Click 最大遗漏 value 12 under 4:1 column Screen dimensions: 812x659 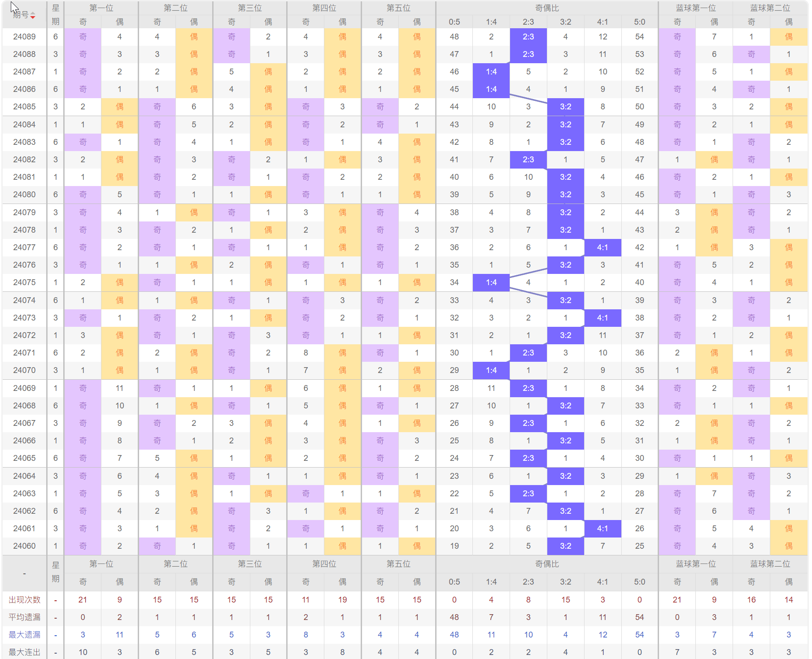point(602,635)
